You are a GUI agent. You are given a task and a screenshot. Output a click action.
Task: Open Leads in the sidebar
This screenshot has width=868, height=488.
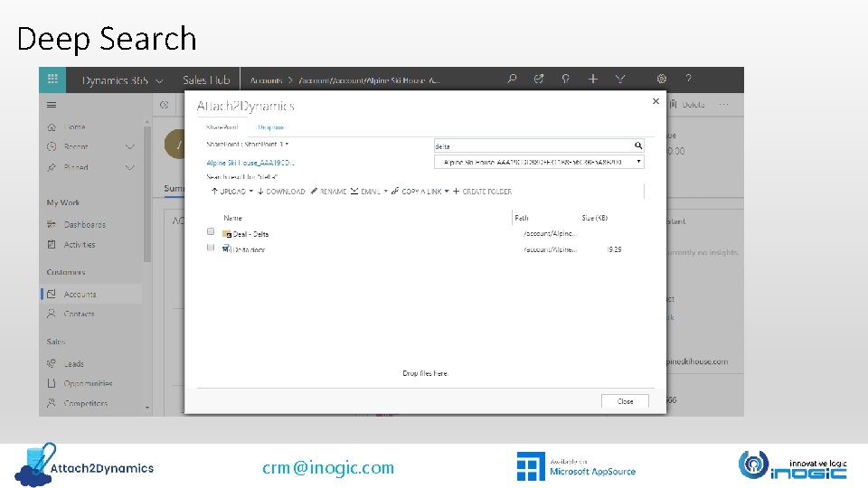(73, 363)
